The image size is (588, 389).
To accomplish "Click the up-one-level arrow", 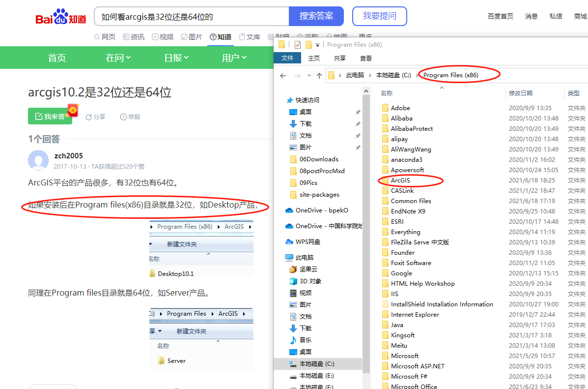I will tap(319, 75).
